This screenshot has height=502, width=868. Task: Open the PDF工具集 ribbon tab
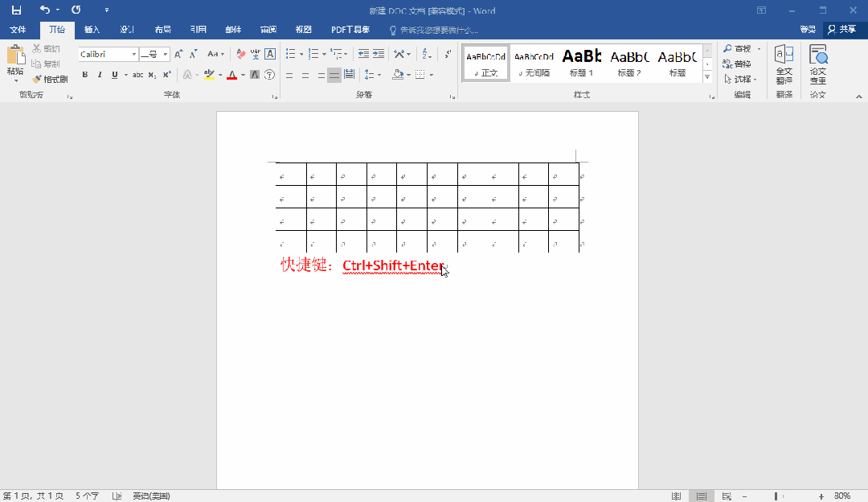[x=349, y=28]
